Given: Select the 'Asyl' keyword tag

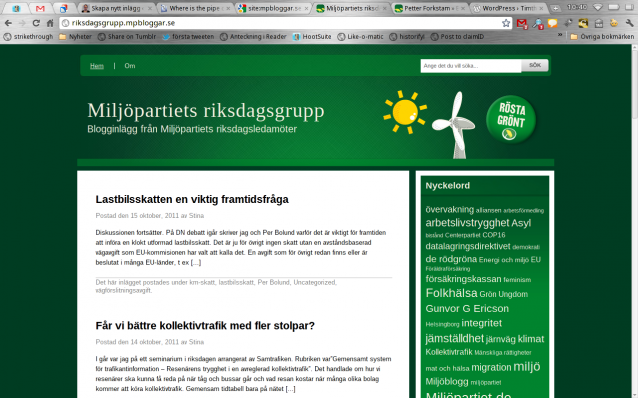Looking at the screenshot, I should (521, 223).
